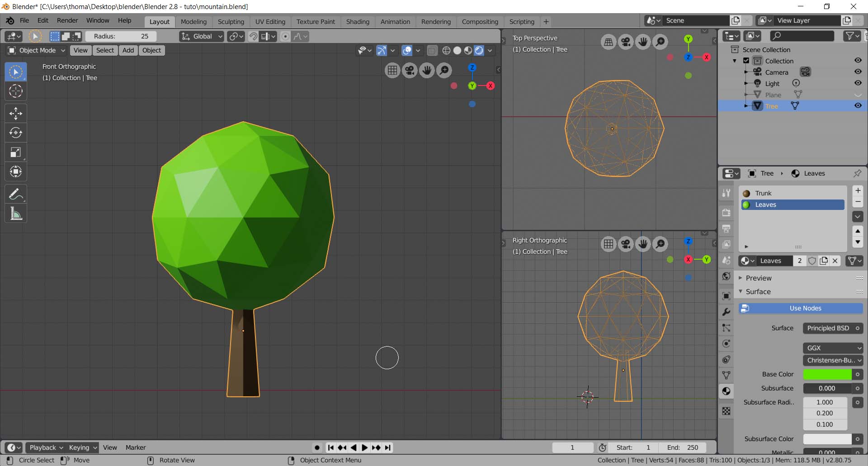The image size is (868, 466).
Task: Select the Move tool in left toolbar
Action: pos(16,113)
